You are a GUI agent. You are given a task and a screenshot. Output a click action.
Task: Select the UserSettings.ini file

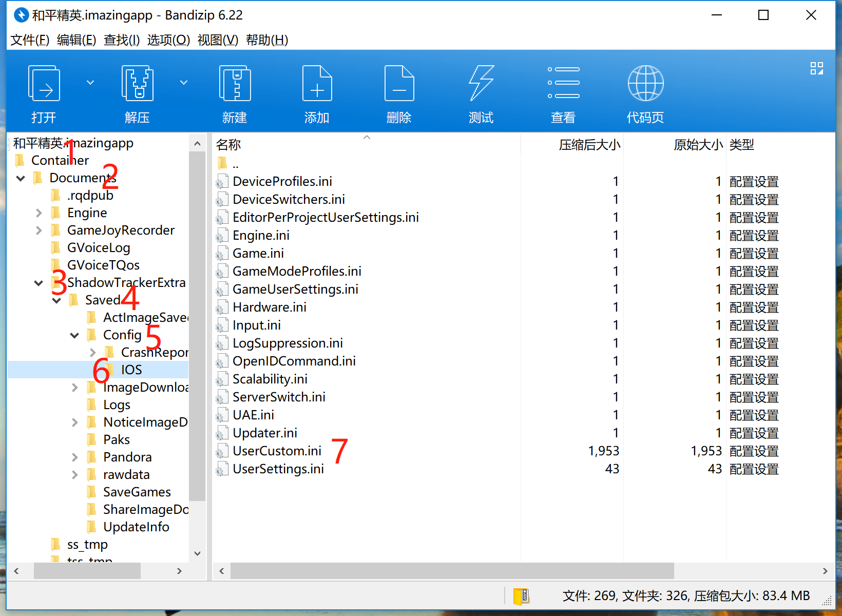click(278, 469)
